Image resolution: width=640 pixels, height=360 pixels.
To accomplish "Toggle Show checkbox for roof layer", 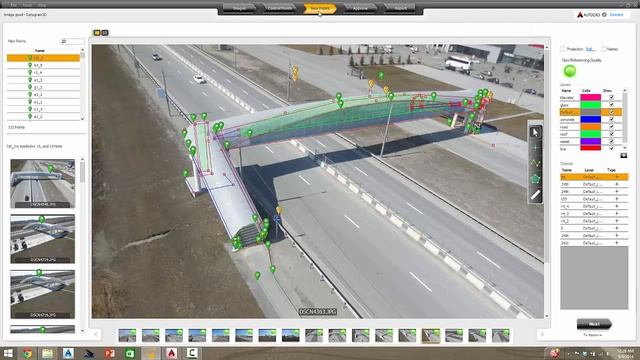I will pos(611,134).
